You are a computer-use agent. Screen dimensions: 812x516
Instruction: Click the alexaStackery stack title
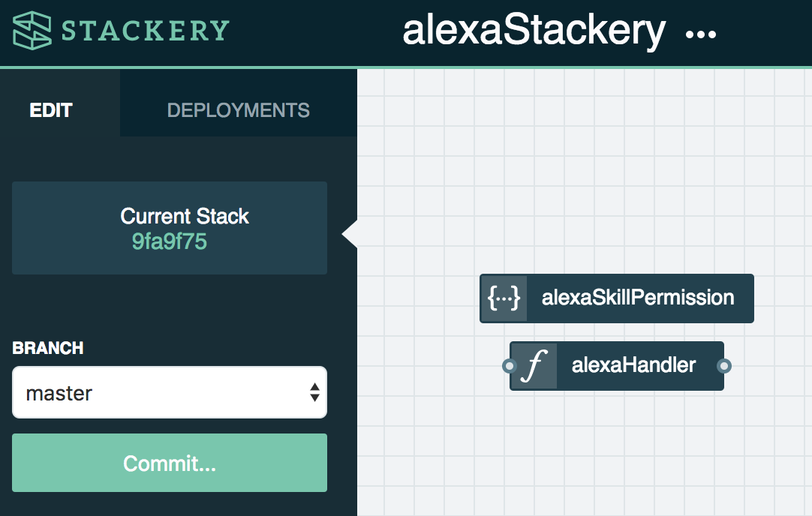pos(534,30)
